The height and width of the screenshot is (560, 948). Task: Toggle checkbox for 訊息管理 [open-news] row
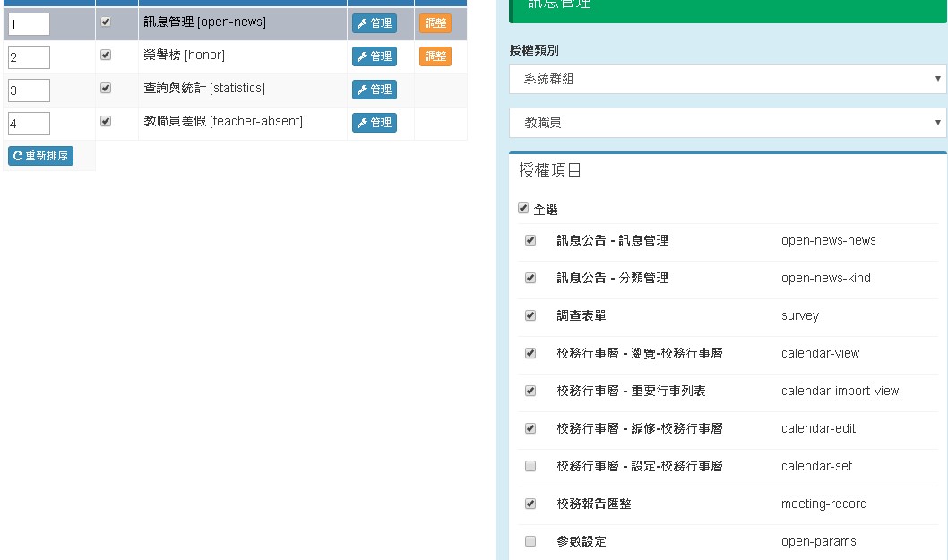click(106, 22)
